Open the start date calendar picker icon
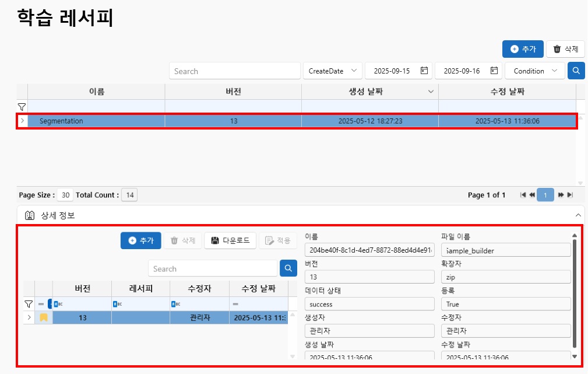588x374 pixels. [x=424, y=71]
